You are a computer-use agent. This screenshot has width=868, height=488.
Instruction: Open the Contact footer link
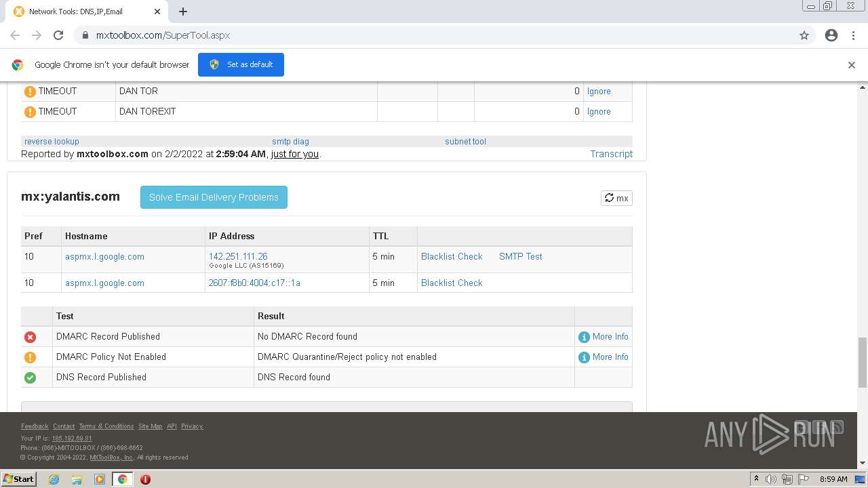64,426
